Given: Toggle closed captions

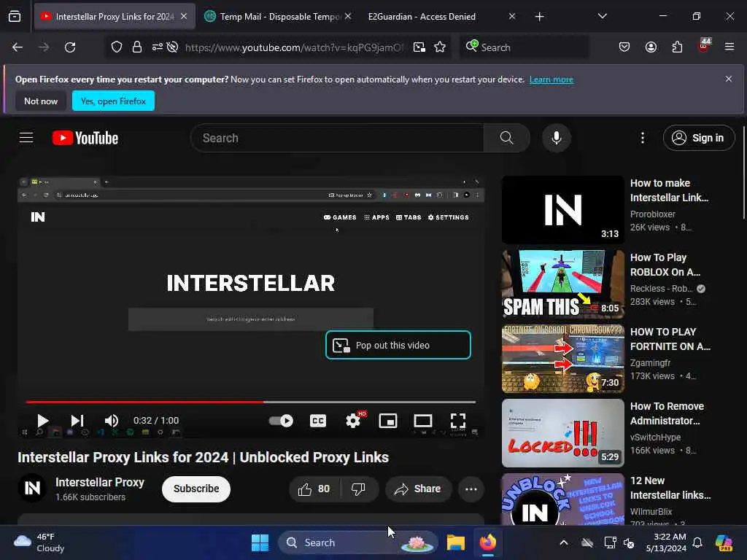Looking at the screenshot, I should [x=318, y=421].
